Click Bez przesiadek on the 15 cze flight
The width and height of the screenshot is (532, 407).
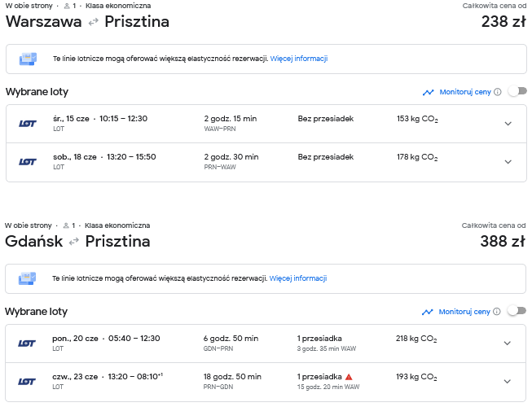click(326, 119)
